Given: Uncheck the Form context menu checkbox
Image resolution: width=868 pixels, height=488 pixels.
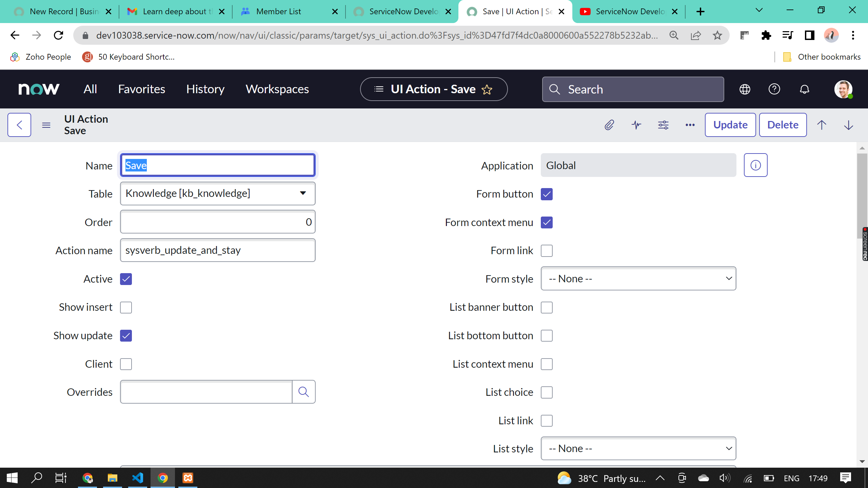Looking at the screenshot, I should (547, 222).
